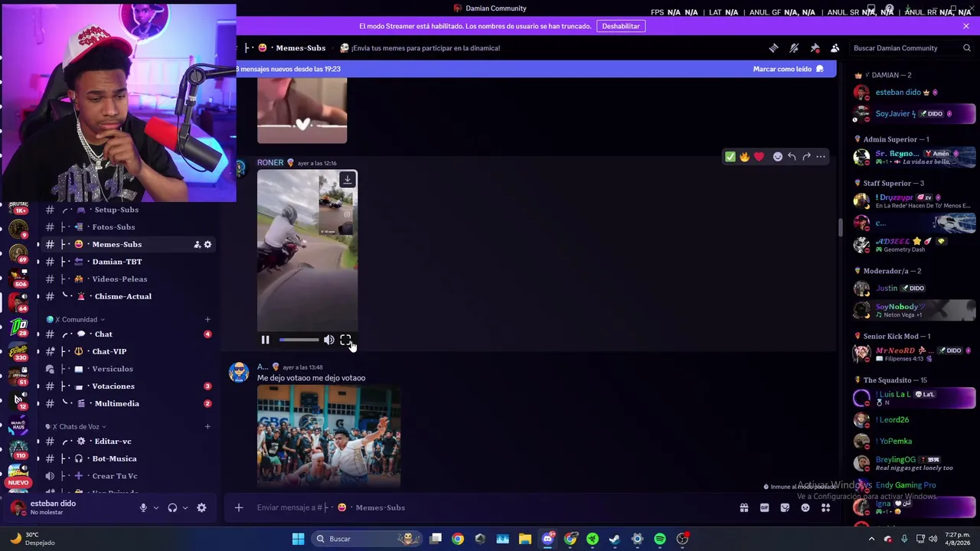
Task: Open the 'Me dejo votaoo' image
Action: pos(328,437)
